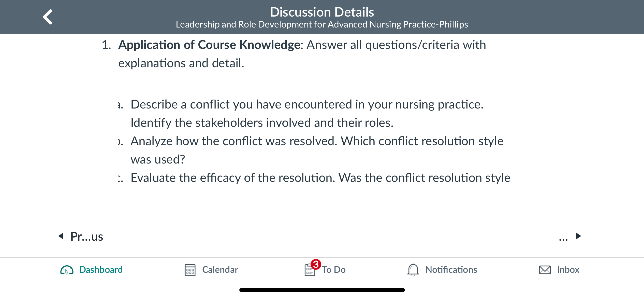Viewport: 644px width, 298px height.
Task: Click the right arrow next to ellipsis
Action: [x=579, y=236]
